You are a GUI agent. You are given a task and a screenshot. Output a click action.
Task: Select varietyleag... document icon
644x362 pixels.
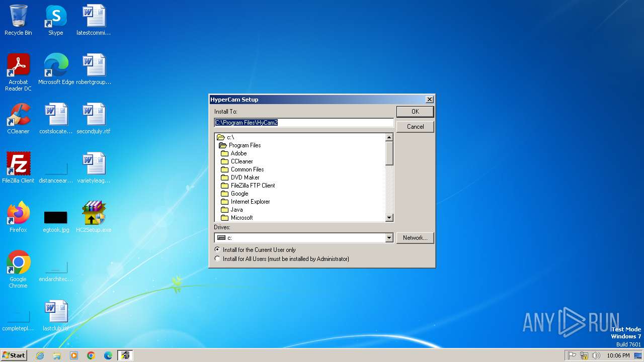(94, 168)
